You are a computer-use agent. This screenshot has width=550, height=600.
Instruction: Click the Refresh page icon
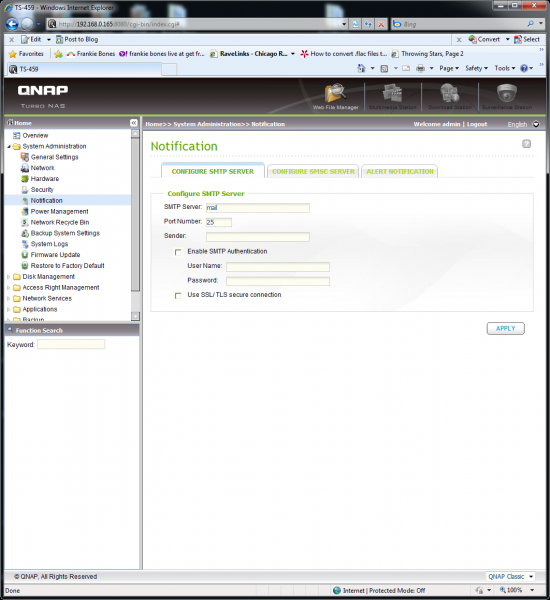point(368,24)
